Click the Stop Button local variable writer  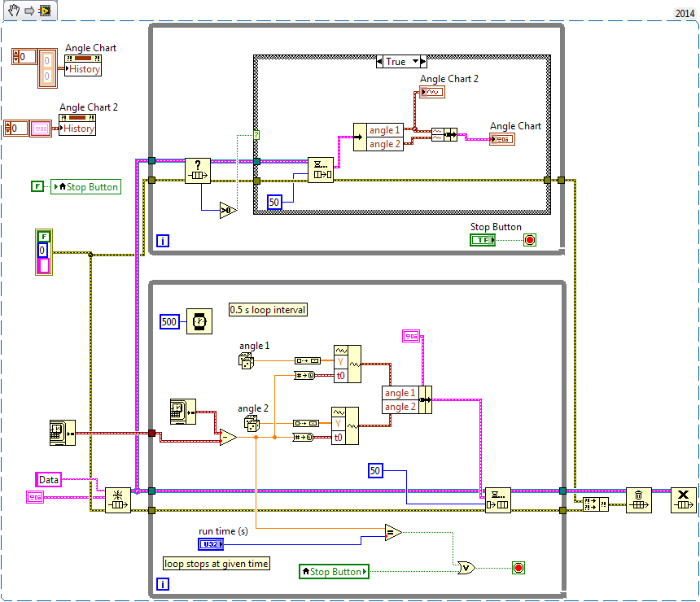86,186
